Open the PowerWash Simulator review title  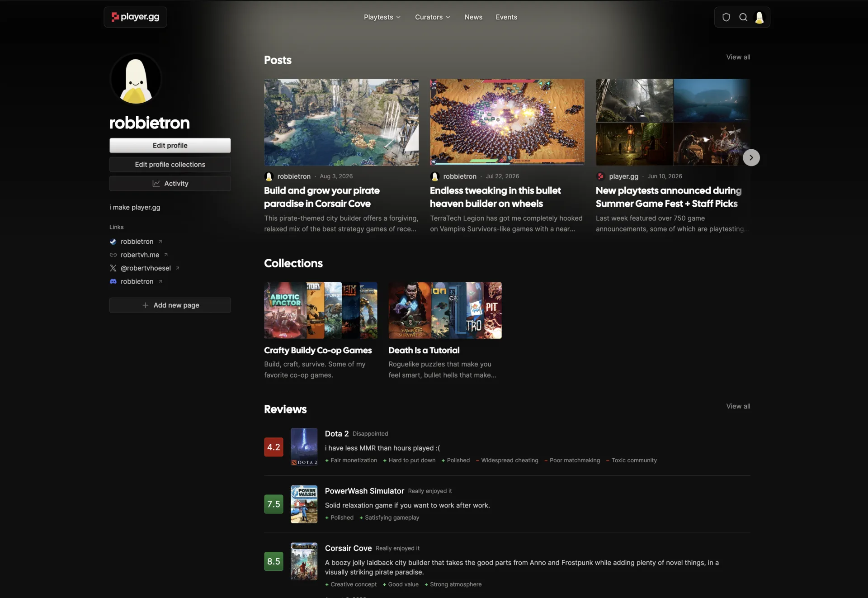[364, 491]
